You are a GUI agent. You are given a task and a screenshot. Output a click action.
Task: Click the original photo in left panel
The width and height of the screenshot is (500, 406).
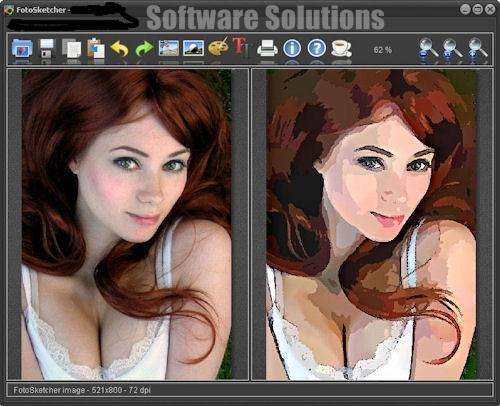pyautogui.click(x=127, y=224)
